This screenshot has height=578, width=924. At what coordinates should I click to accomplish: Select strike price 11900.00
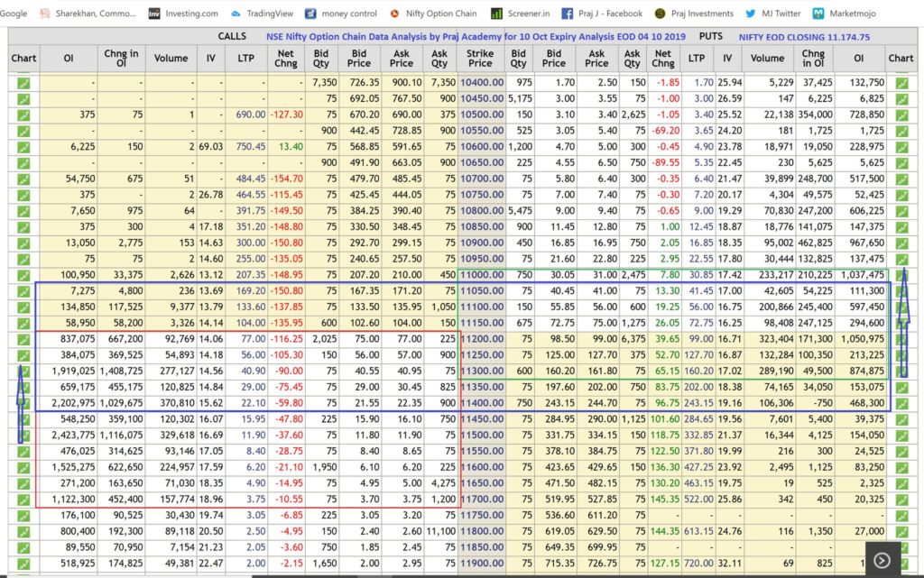[x=482, y=564]
